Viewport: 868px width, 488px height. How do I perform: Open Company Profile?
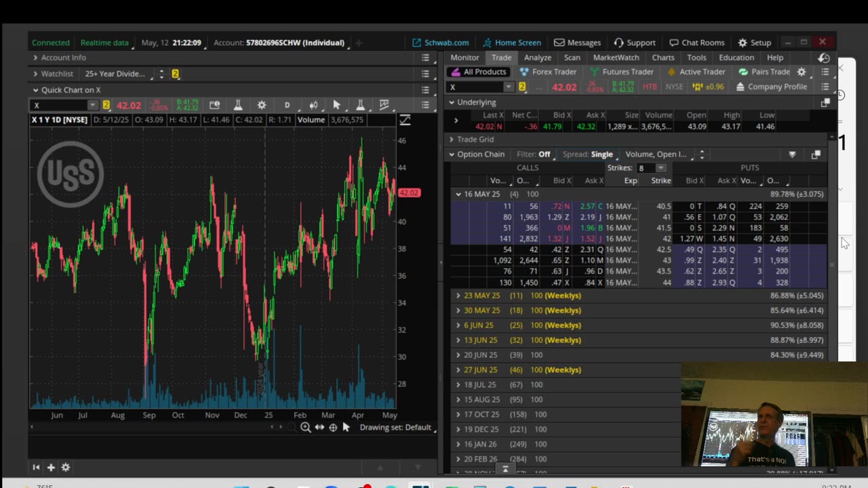tap(772, 87)
